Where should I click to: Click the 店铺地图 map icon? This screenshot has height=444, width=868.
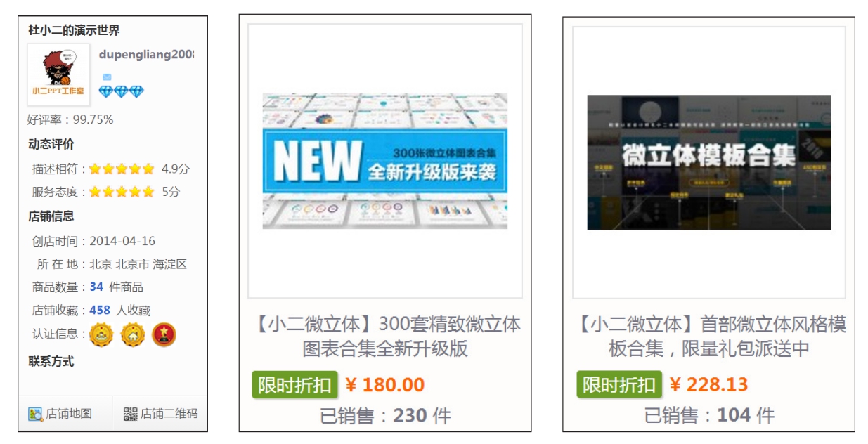36,414
